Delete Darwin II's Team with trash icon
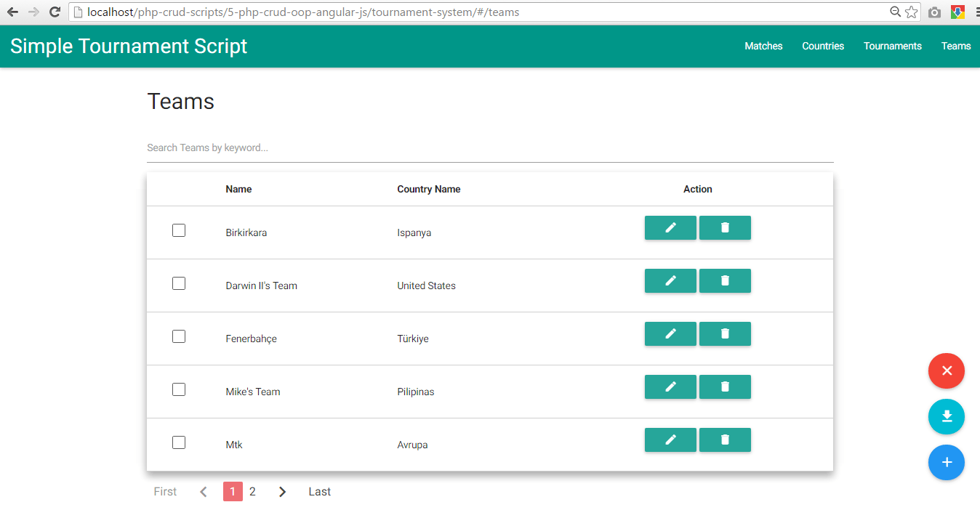Screen dimensions: 980x510 pos(725,280)
